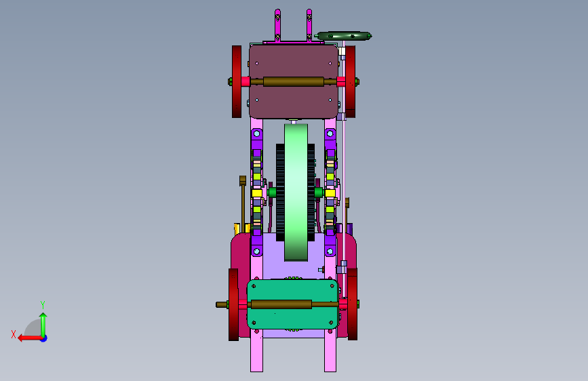Select the left green hub on the flywheel shaft
588x381 pixels.
click(x=272, y=193)
